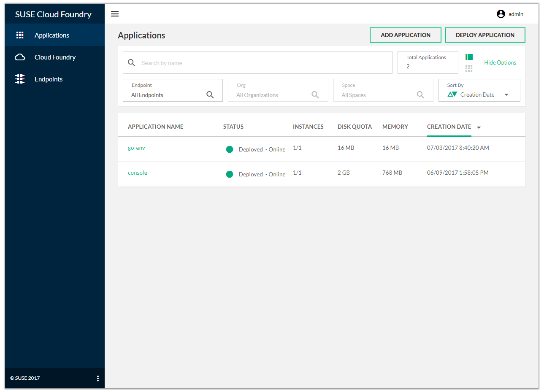
Task: Open the All Endpoints filter dropdown
Action: point(173,90)
